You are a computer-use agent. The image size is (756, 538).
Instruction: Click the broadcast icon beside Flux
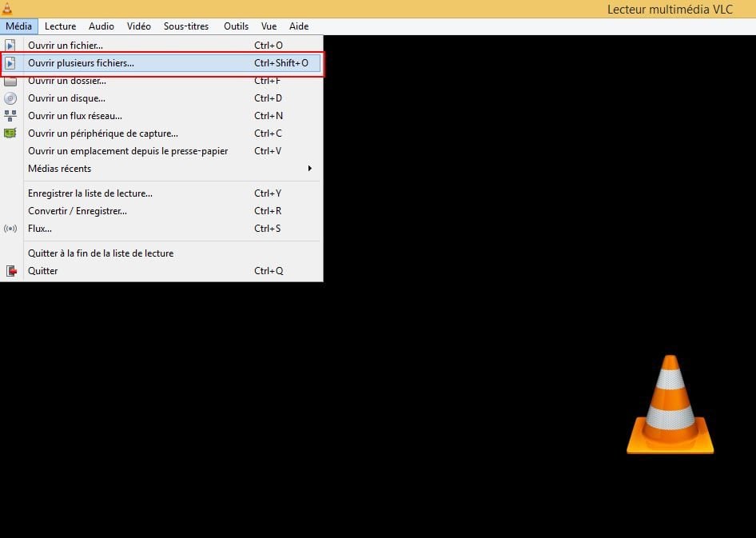tap(10, 229)
